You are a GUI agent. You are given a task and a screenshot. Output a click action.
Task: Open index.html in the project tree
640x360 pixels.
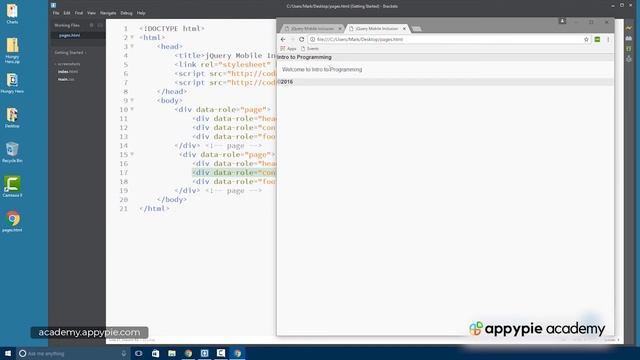click(x=68, y=72)
